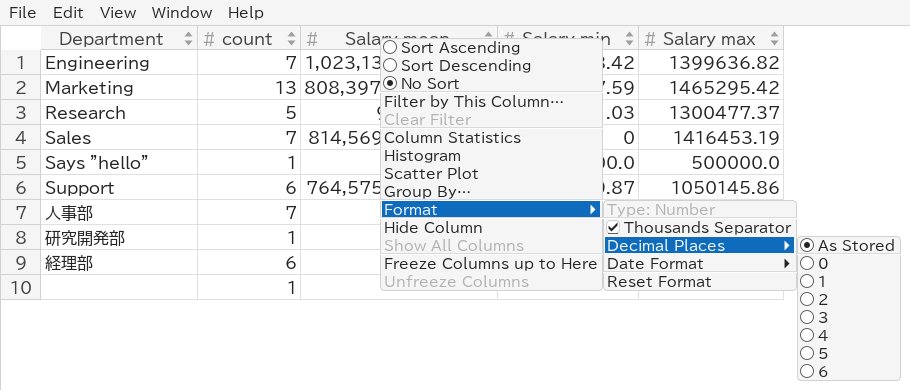This screenshot has height=390, width=910.
Task: Select the Marketing cell
Action: (119, 88)
